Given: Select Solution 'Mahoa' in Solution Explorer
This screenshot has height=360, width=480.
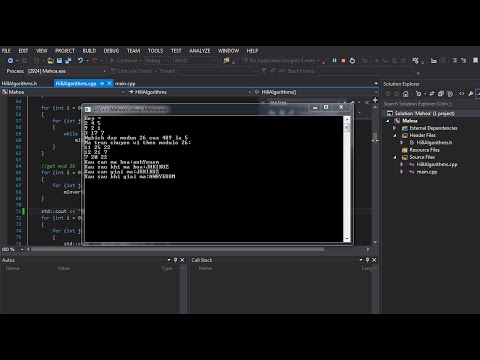Looking at the screenshot, I should pos(424,113).
